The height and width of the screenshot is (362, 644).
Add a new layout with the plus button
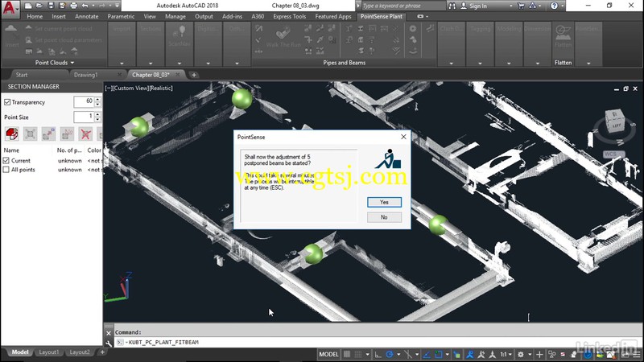[x=102, y=352]
